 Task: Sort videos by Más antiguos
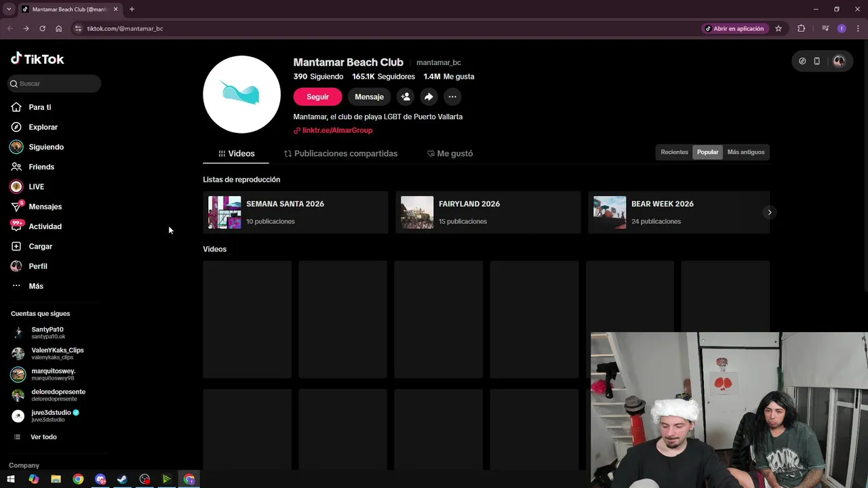click(x=745, y=152)
